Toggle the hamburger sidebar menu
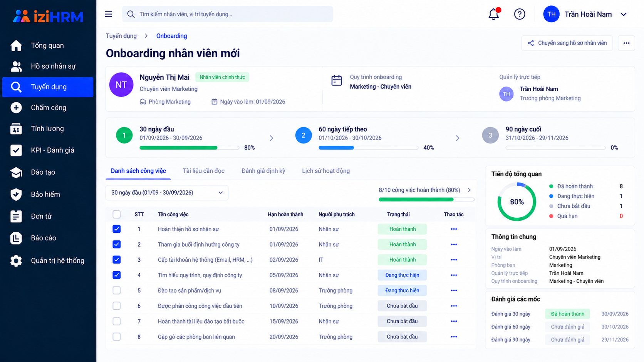This screenshot has height=362, width=644. 109,14
